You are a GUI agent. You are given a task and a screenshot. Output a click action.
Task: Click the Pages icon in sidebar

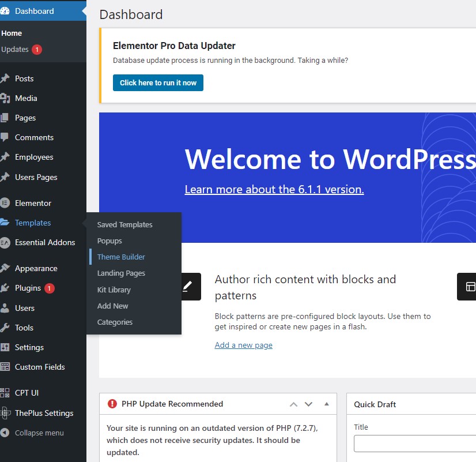pos(4,118)
